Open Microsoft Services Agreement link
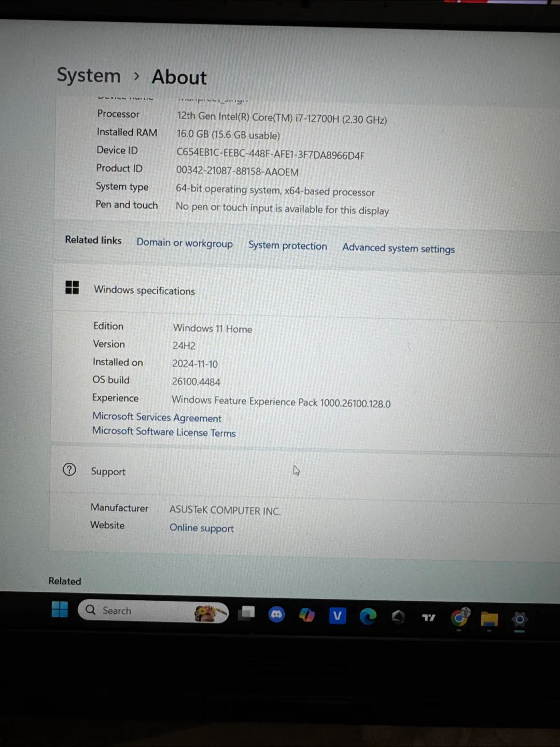This screenshot has height=747, width=560. pyautogui.click(x=157, y=417)
